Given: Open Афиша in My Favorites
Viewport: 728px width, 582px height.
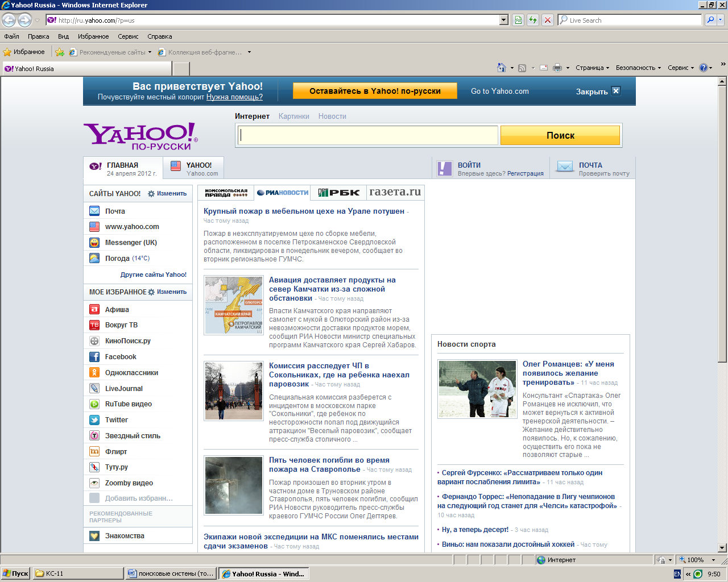Looking at the screenshot, I should 117,310.
